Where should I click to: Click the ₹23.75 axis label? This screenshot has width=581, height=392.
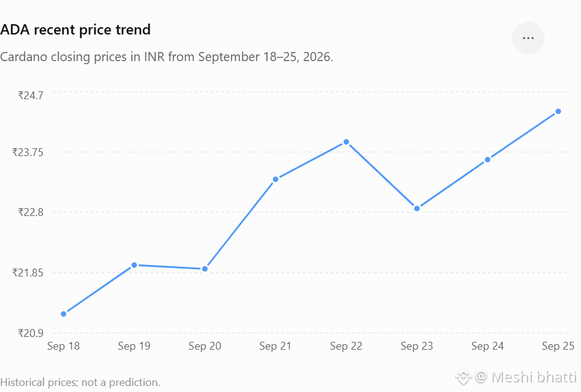point(27,152)
